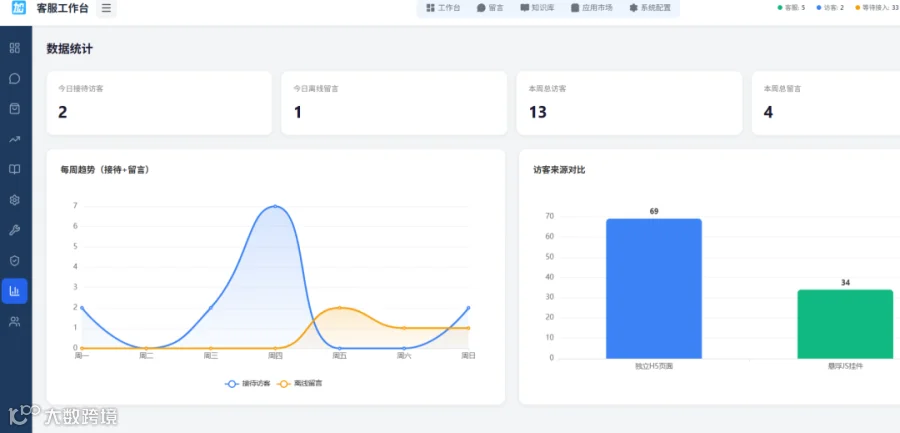Click the 等待接入 status indicator
Viewport: 900px width, 433px height.
click(877, 8)
